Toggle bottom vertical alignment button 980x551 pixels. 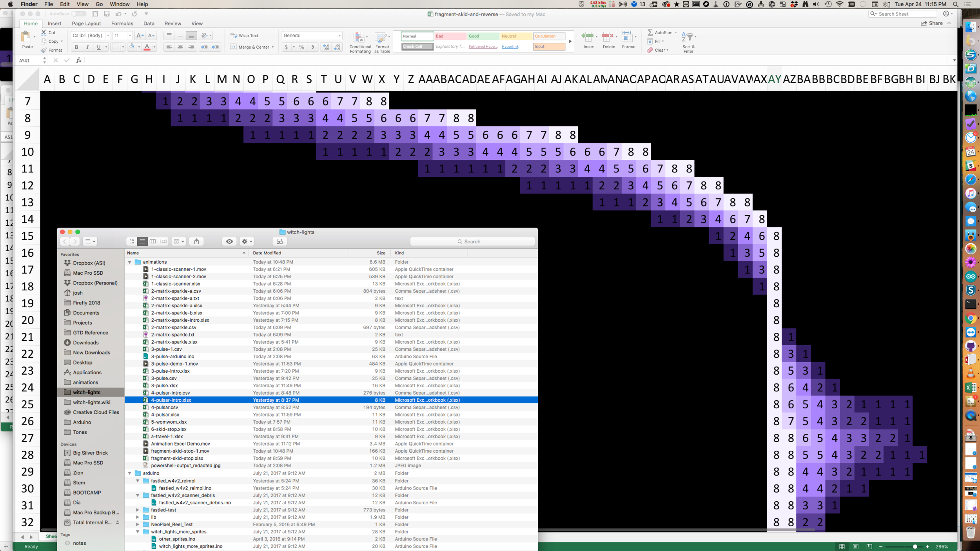click(x=191, y=36)
